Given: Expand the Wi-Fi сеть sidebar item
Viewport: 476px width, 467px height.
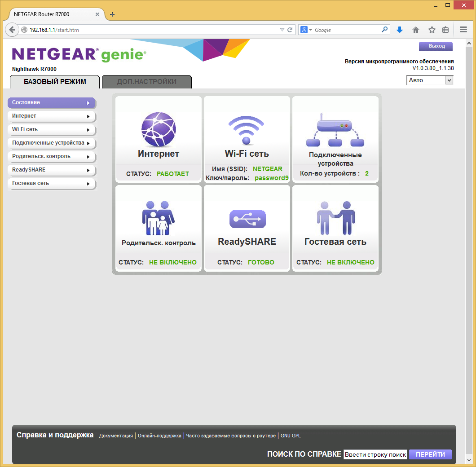Looking at the screenshot, I should point(52,129).
